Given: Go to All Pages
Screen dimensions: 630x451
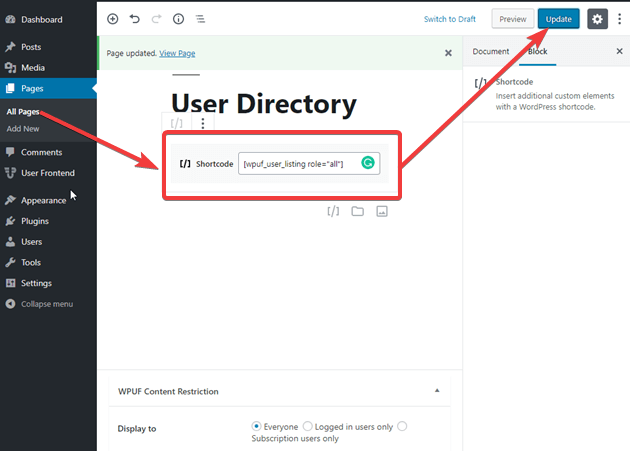Looking at the screenshot, I should [x=23, y=111].
